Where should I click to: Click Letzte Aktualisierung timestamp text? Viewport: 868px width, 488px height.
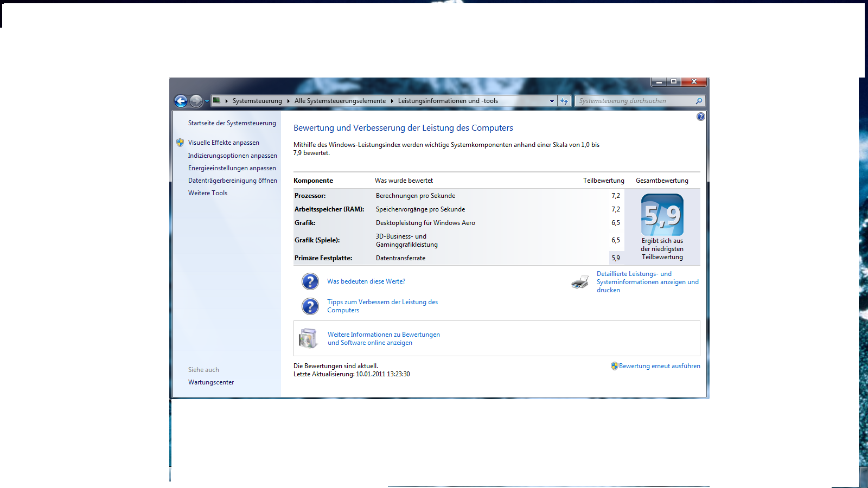tap(352, 374)
